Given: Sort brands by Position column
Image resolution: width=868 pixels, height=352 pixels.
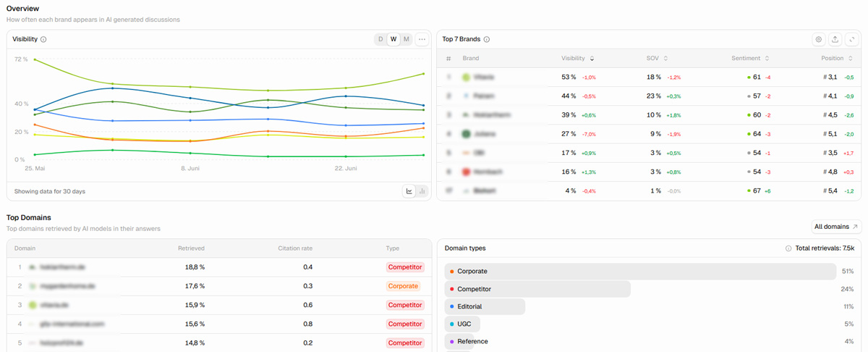Looking at the screenshot, I should point(838,58).
